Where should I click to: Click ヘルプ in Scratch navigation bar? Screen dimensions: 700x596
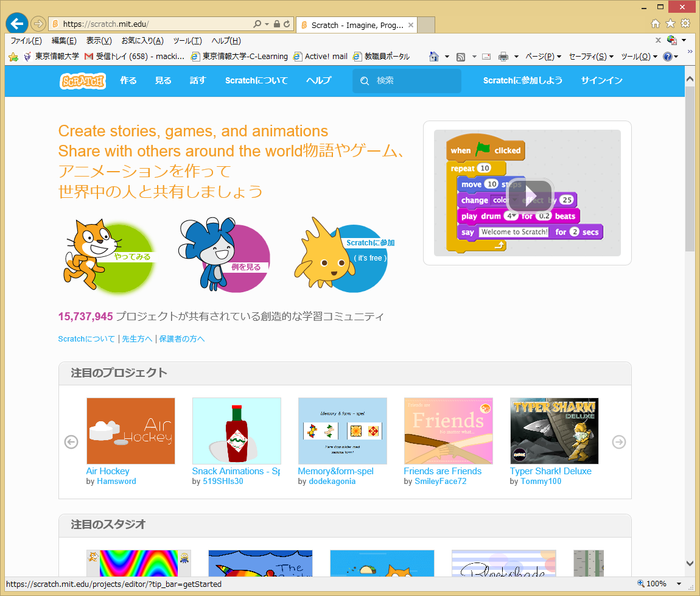[319, 81]
